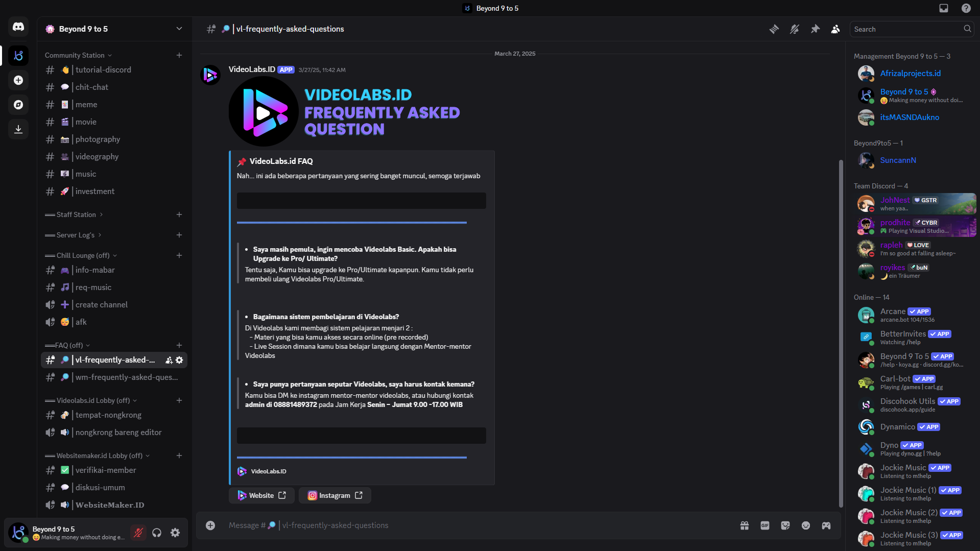Edit vl-frequently-asked-questions channel settings
Screen dimensions: 980x551
point(179,360)
